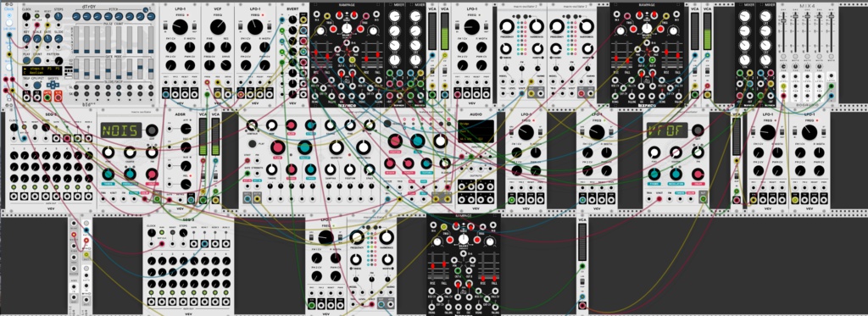Click the DEC knob on the ADSR

pos(186,147)
